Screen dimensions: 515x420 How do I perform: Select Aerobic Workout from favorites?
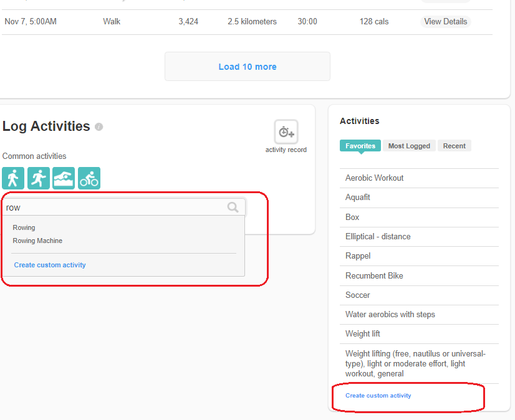pos(374,178)
